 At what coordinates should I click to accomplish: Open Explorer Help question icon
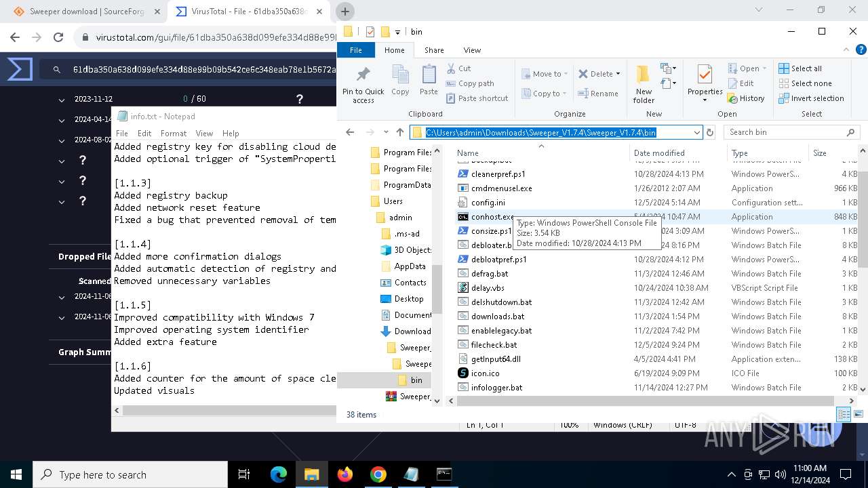(861, 49)
